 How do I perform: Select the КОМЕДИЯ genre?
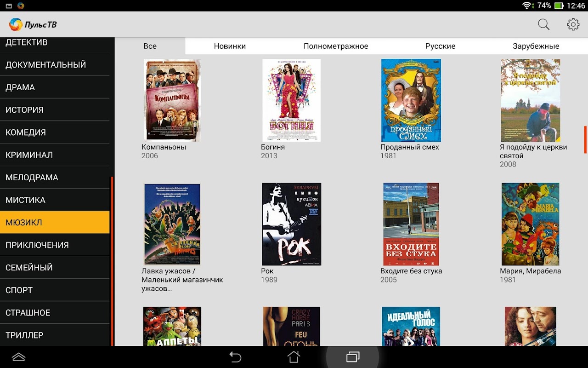coord(55,132)
